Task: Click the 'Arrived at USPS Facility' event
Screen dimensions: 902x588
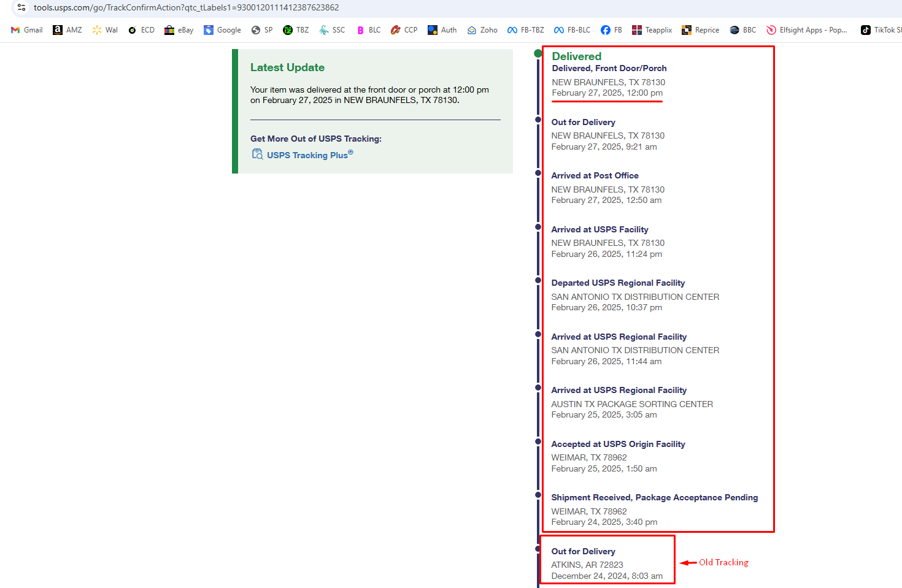Action: [599, 229]
